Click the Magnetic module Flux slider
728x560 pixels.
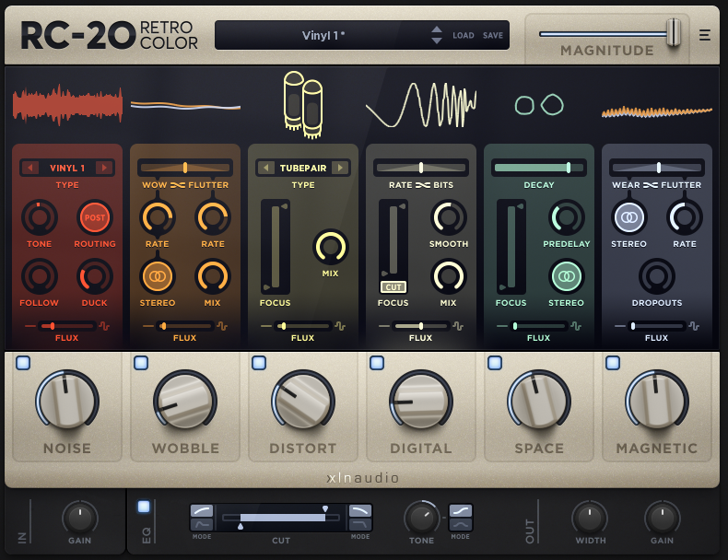point(657,326)
